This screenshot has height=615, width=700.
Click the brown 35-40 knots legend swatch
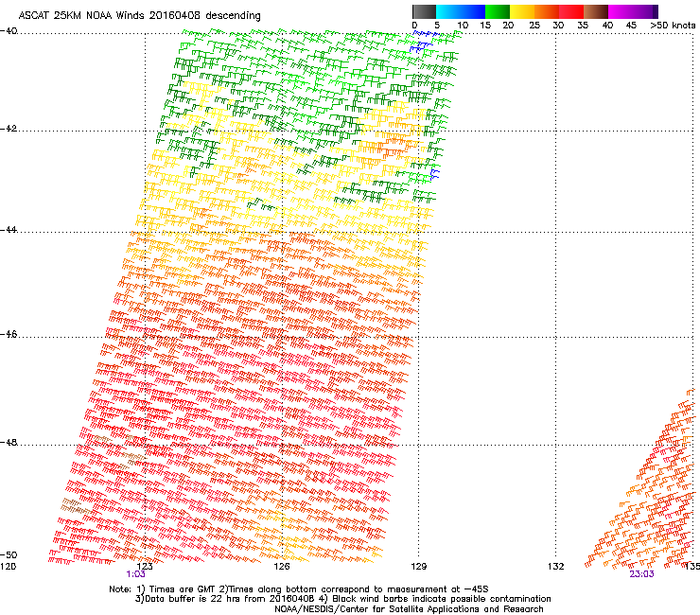(x=596, y=11)
